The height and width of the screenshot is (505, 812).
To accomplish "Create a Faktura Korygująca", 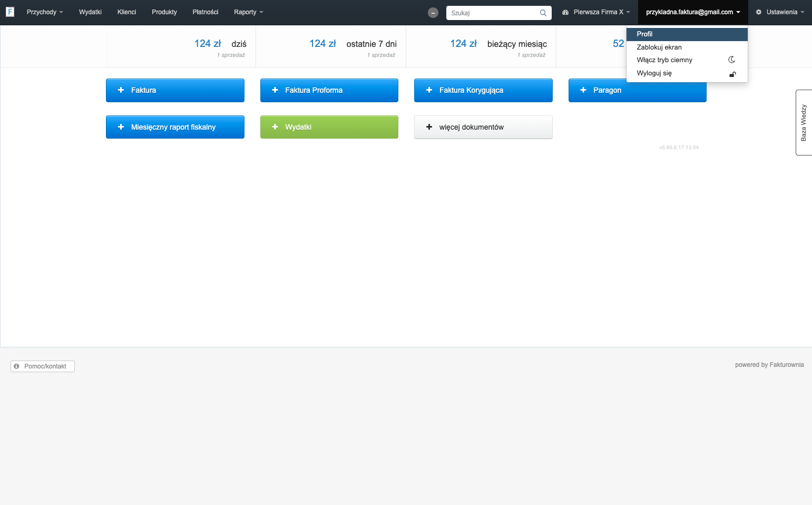I will 483,90.
